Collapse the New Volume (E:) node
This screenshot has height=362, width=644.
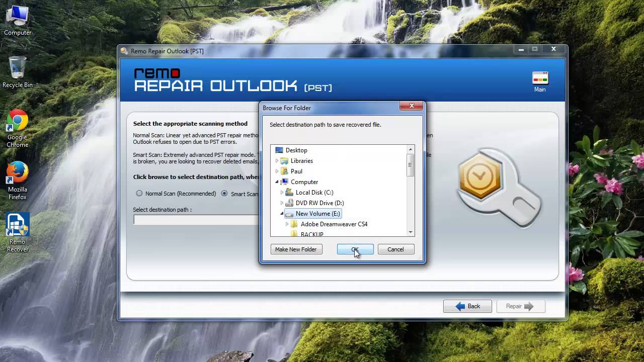pos(282,213)
